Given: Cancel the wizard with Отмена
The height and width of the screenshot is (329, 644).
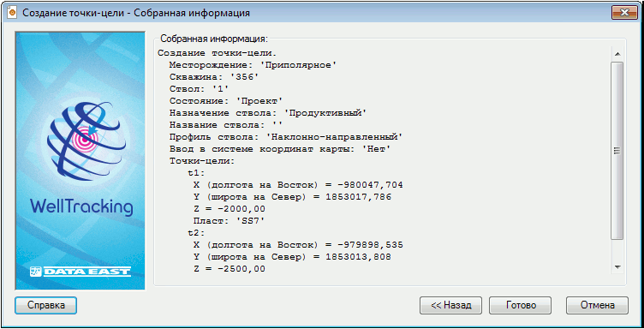Looking at the screenshot, I should click(597, 305).
